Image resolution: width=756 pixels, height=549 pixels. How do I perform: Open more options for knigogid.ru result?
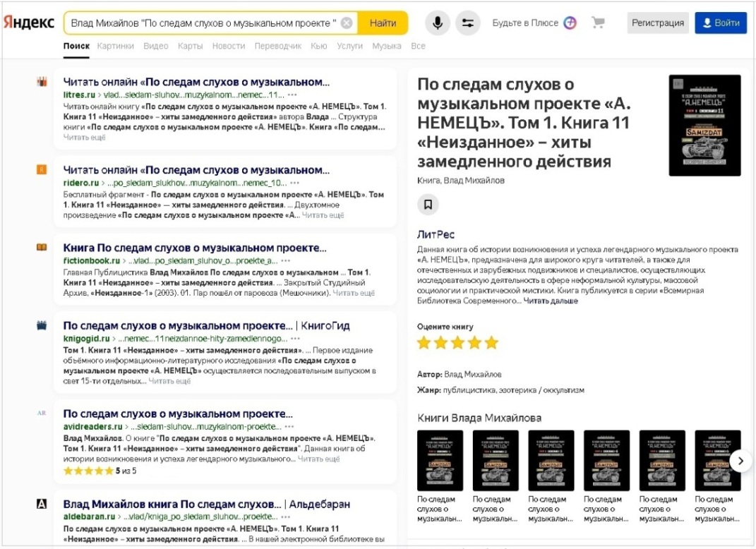pos(296,339)
